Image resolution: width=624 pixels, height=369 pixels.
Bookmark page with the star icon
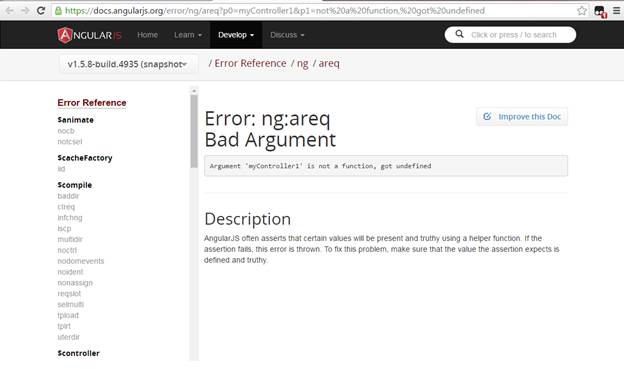(582, 11)
